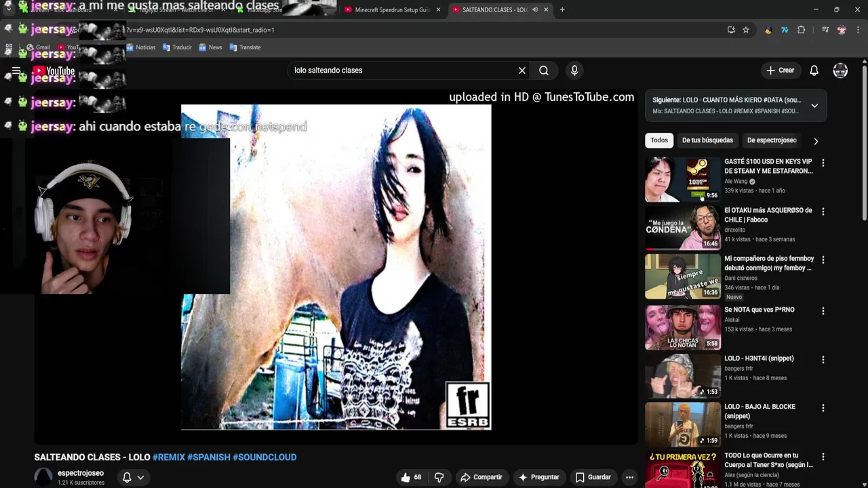Like the video with thumbs up
868x488 pixels.
[412, 477]
